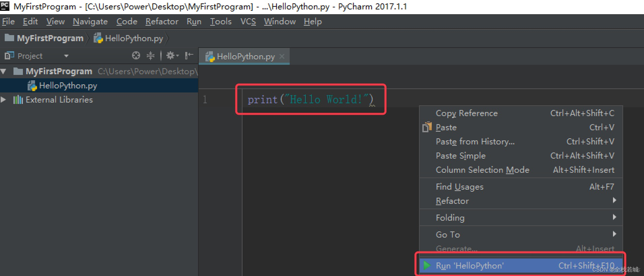Click the print keyword in the editor
The width and height of the screenshot is (644, 276).
[x=262, y=100]
